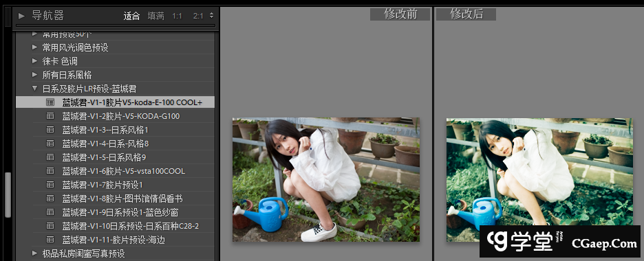Expand 徕卡 色调 preset folder
This screenshot has height=261, width=644.
35,61
